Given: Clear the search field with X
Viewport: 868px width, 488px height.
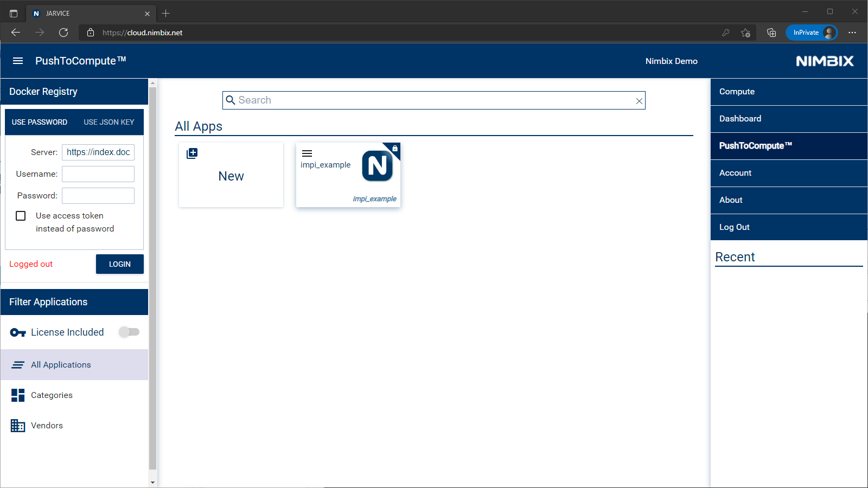Looking at the screenshot, I should click(639, 101).
